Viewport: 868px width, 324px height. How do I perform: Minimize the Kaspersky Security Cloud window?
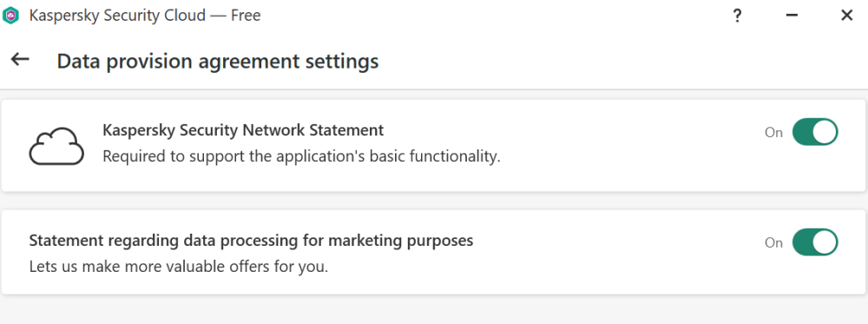coord(792,16)
